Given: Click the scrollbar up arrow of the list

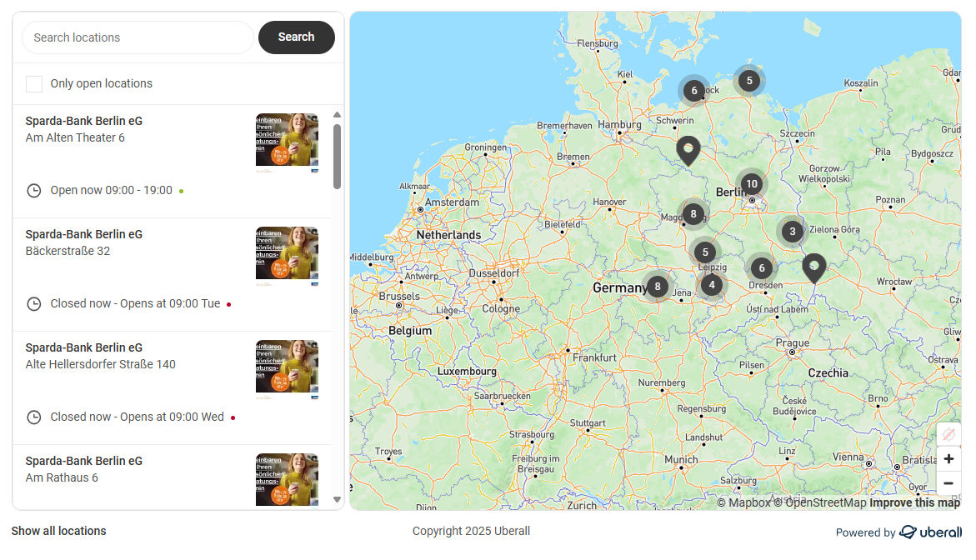Looking at the screenshot, I should [337, 115].
